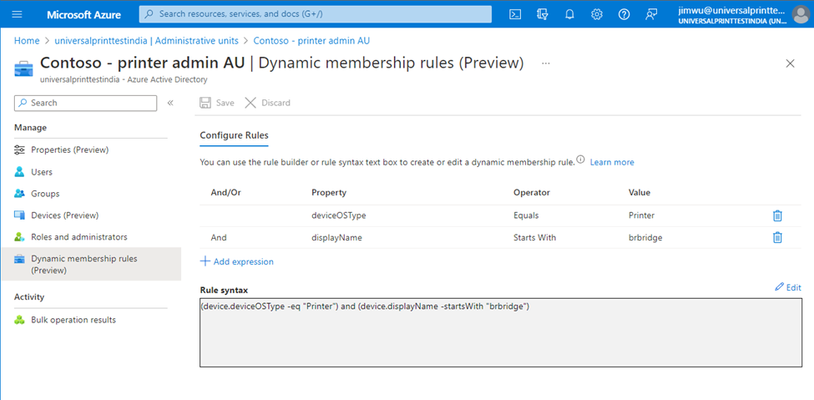Open universalprinttestindia Administrative units breadcrumb

click(x=146, y=40)
